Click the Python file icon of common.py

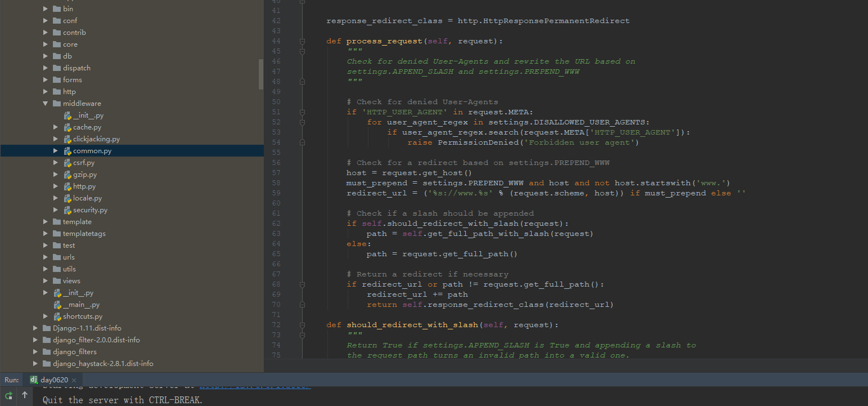(68, 151)
